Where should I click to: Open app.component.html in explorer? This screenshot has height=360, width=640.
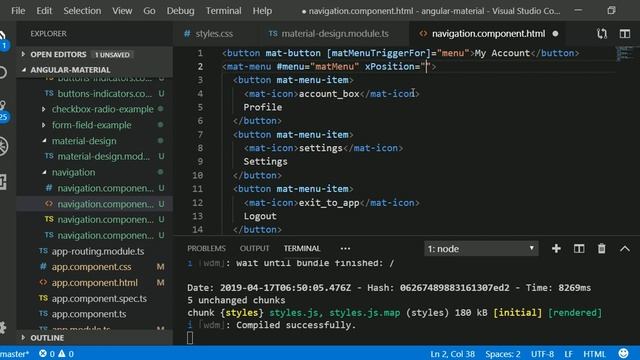pyautogui.click(x=94, y=282)
